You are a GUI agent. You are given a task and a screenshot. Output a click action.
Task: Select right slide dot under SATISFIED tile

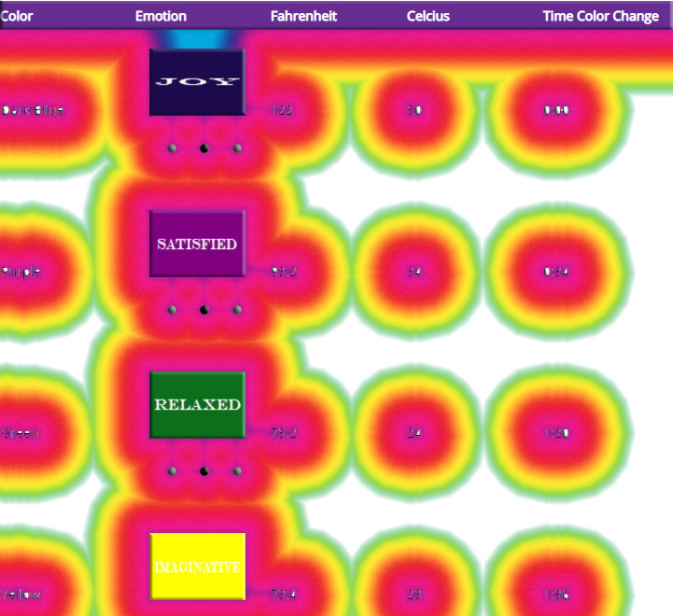pyautogui.click(x=237, y=310)
